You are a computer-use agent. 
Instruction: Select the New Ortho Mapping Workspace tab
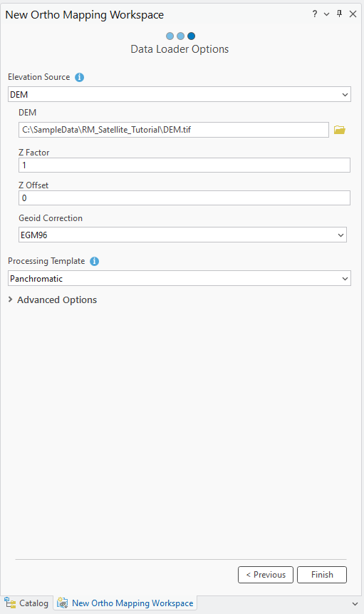click(x=125, y=603)
